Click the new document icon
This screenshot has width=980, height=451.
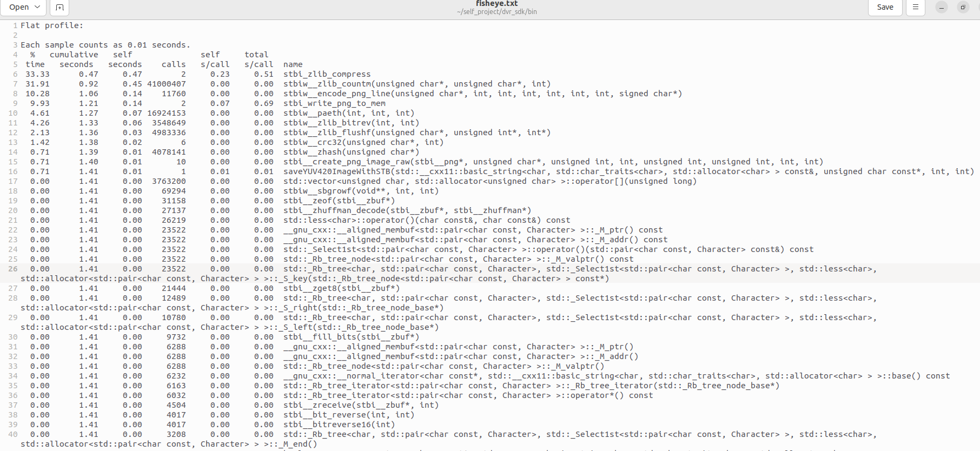[x=59, y=7]
